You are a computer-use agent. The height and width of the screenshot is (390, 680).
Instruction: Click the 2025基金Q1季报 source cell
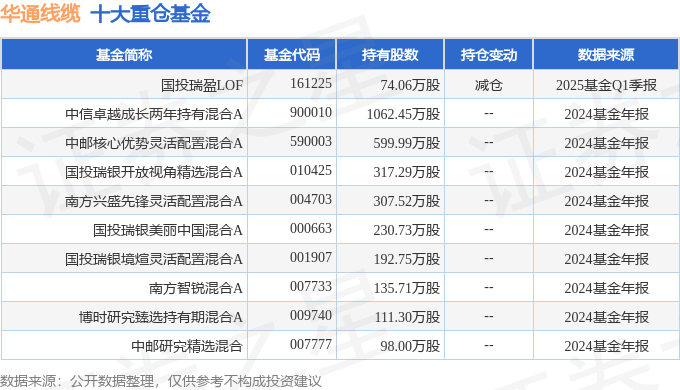tap(606, 85)
